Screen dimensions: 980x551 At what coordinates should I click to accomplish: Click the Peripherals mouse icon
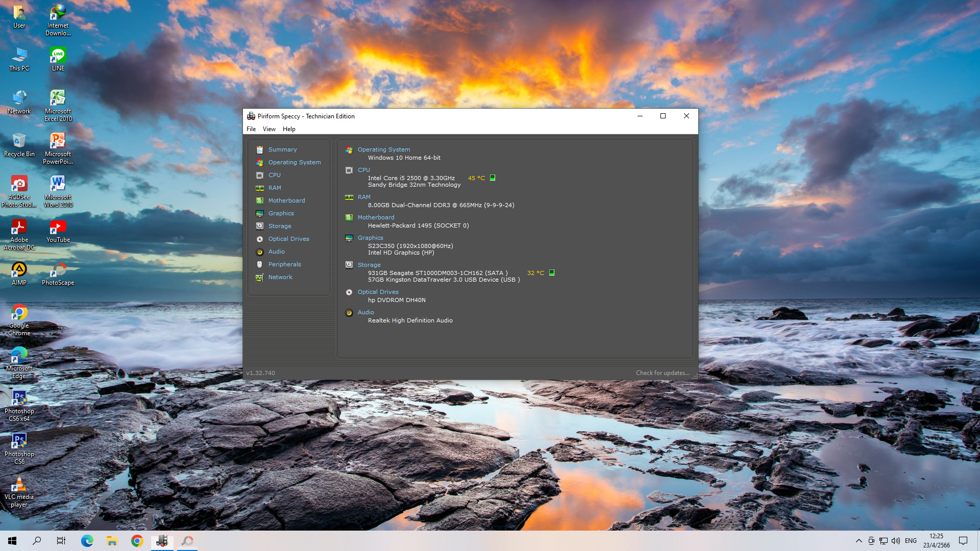[260, 264]
